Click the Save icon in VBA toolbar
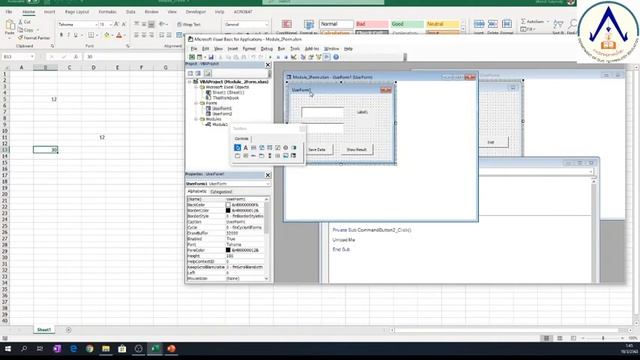 pos(211,57)
